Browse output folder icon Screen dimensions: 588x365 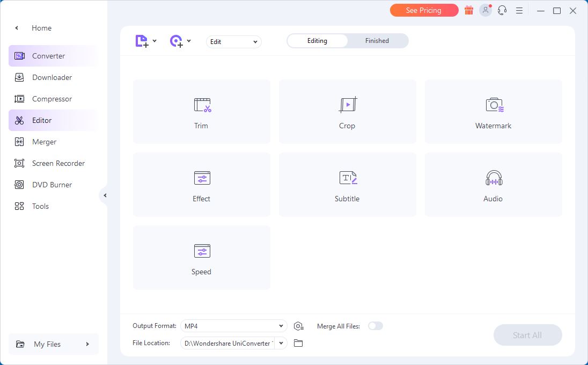click(298, 343)
